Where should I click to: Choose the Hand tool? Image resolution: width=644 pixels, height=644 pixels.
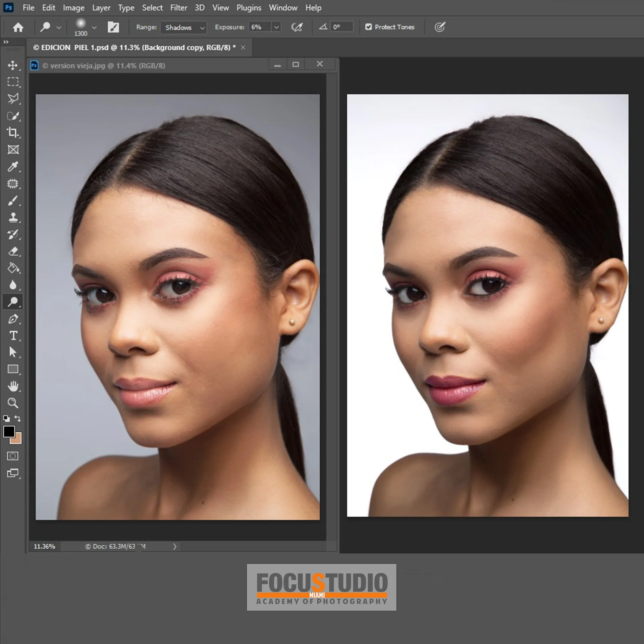[x=13, y=386]
